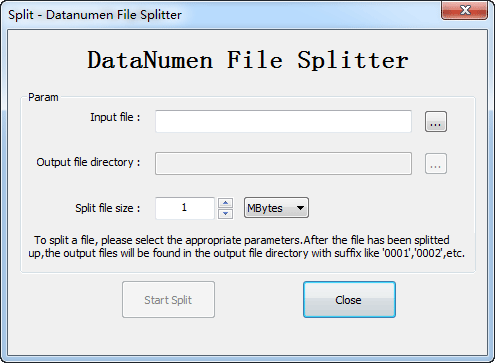Click the Param group label
The height and width of the screenshot is (363, 495).
pos(43,97)
